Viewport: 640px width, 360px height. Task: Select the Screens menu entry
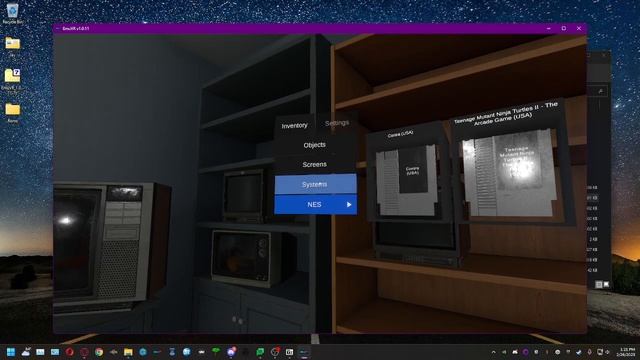(315, 164)
